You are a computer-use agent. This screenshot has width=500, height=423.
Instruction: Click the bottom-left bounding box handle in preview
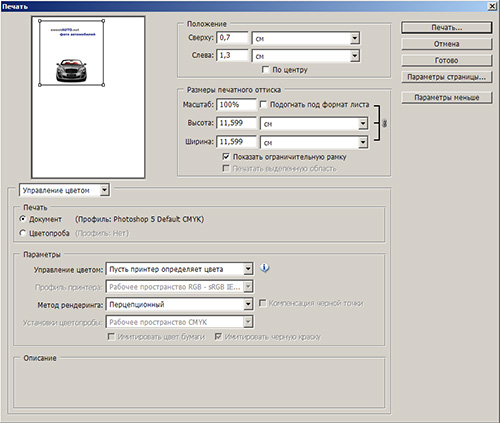[40, 85]
